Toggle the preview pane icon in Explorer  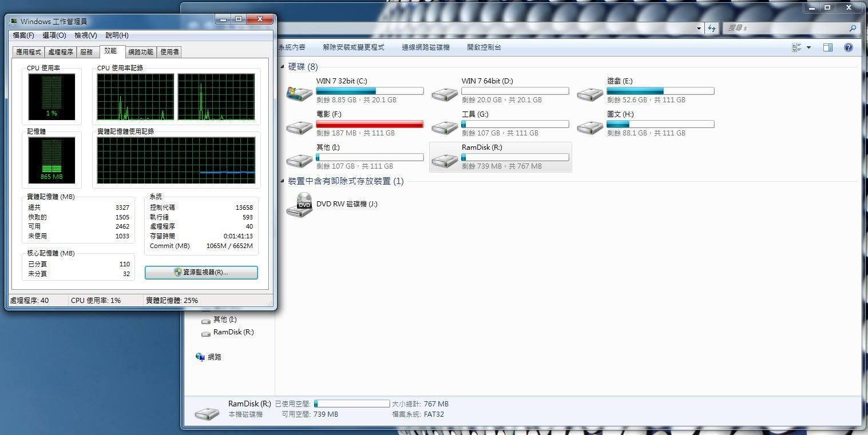tap(827, 47)
